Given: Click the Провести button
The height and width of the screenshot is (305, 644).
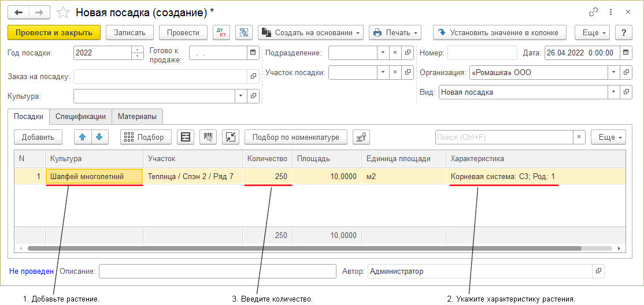Looking at the screenshot, I should [x=184, y=32].
